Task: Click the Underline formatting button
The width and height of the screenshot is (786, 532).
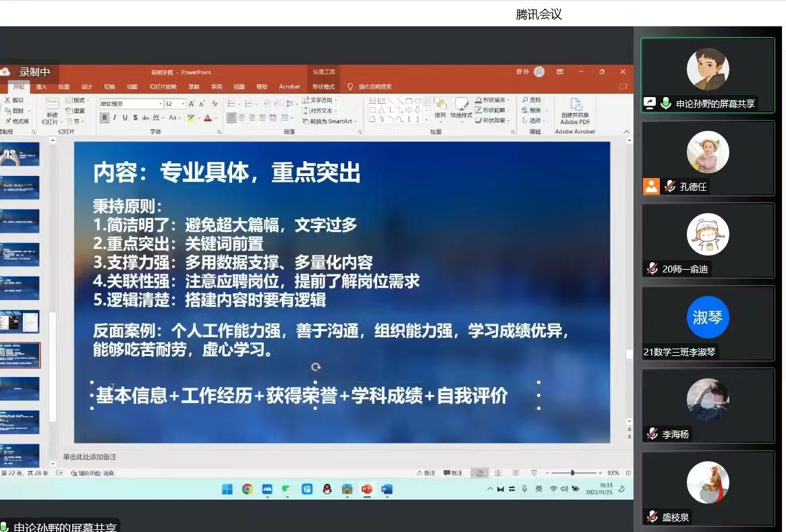Action: click(125, 117)
